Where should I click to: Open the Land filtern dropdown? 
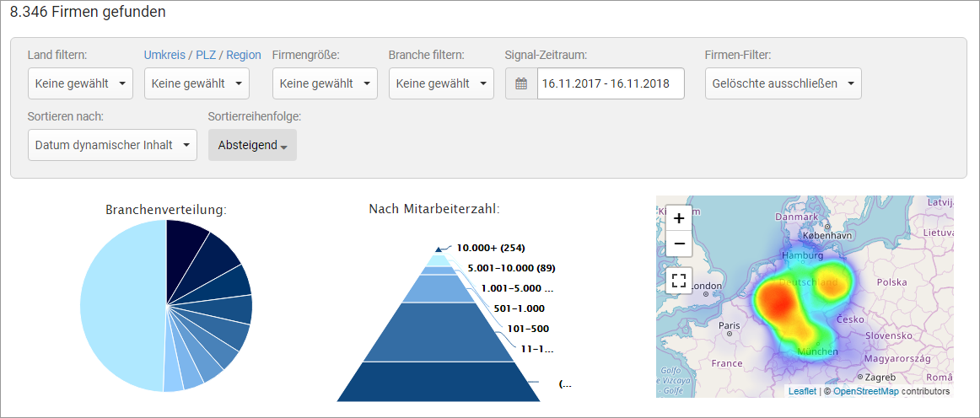(81, 83)
